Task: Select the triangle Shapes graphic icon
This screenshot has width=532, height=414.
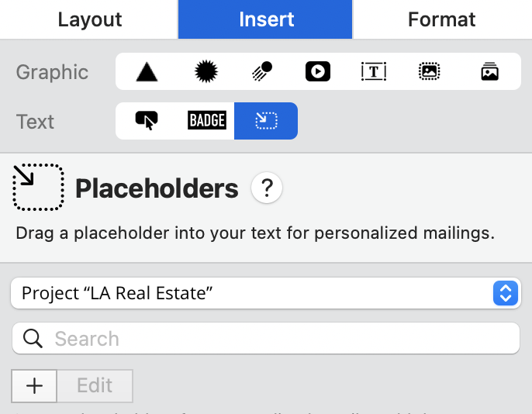Action: point(147,72)
